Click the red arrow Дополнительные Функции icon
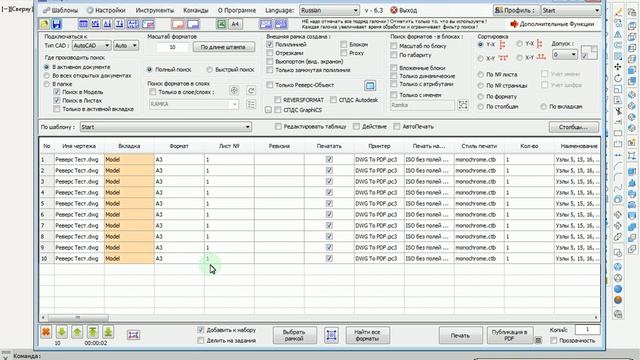The height and width of the screenshot is (360, 640). coord(514,24)
